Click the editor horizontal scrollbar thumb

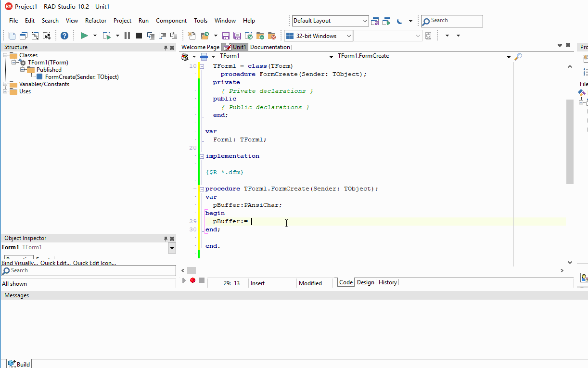click(x=192, y=271)
